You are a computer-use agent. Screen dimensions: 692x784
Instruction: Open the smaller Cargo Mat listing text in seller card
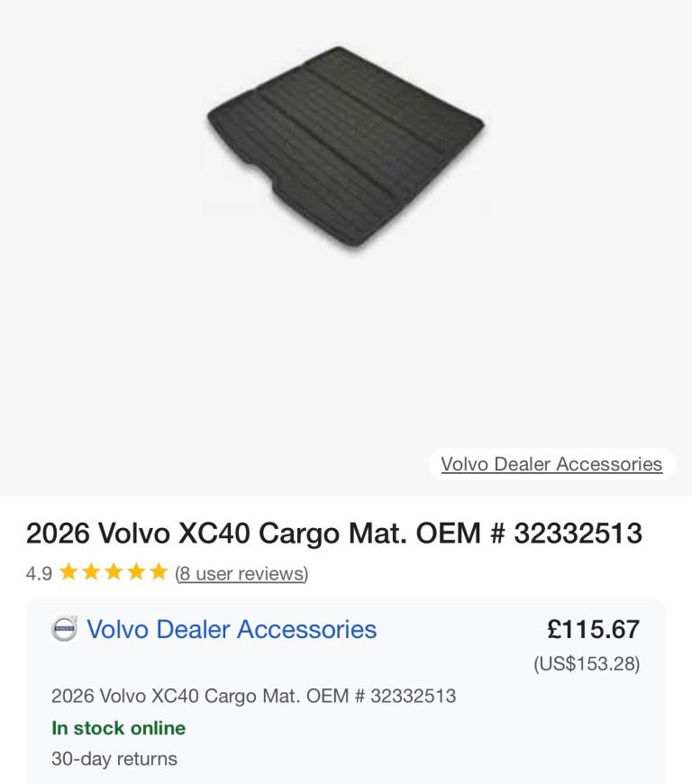tap(253, 696)
